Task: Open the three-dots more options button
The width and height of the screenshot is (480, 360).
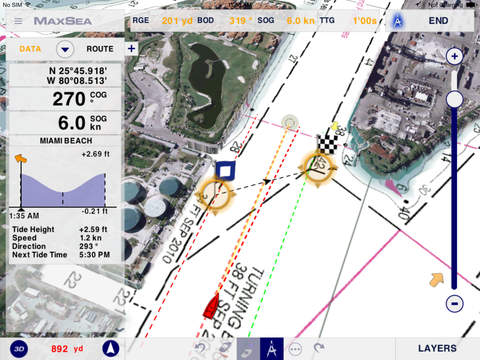Action: pos(295,349)
